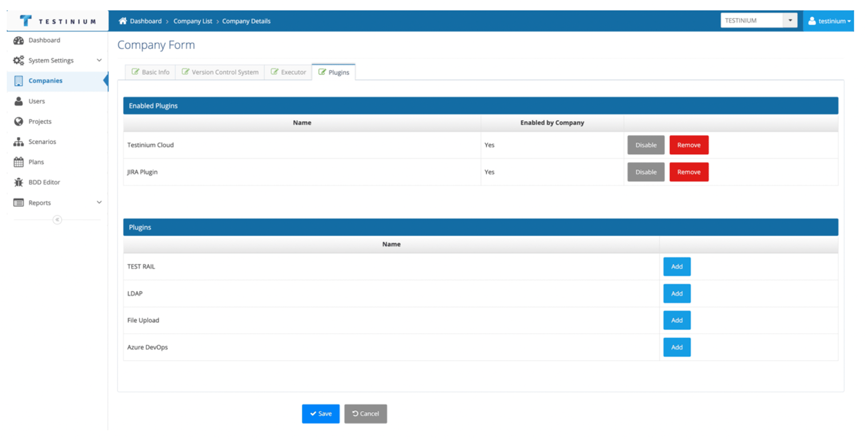This screenshot has width=868, height=439.
Task: Click the edit icon on Plugins tab
Action: 322,73
